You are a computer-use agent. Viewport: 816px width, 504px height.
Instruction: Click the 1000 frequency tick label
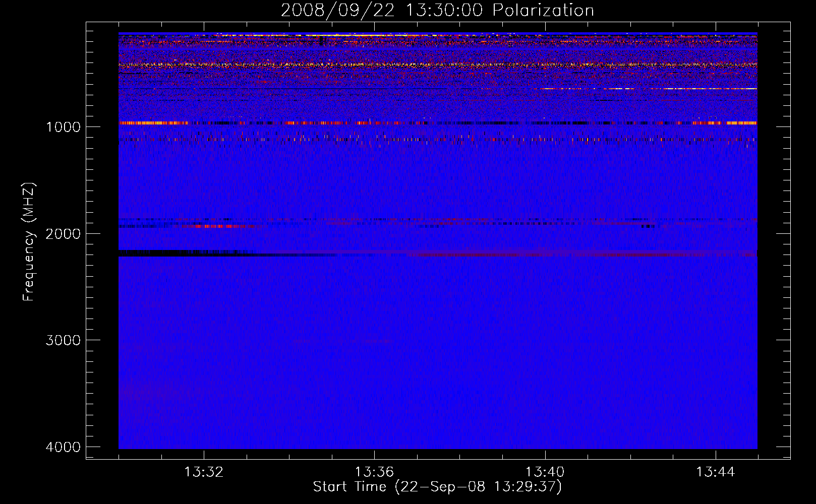63,127
